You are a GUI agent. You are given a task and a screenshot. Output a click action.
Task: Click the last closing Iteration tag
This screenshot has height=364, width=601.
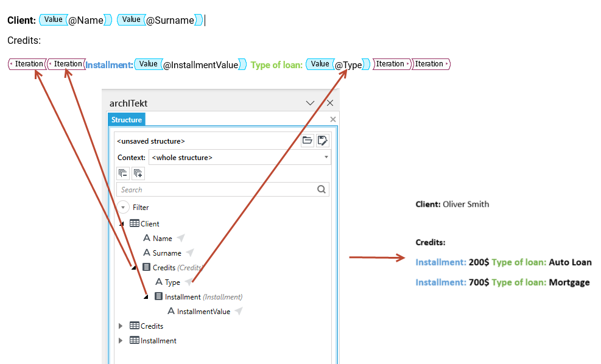(432, 64)
